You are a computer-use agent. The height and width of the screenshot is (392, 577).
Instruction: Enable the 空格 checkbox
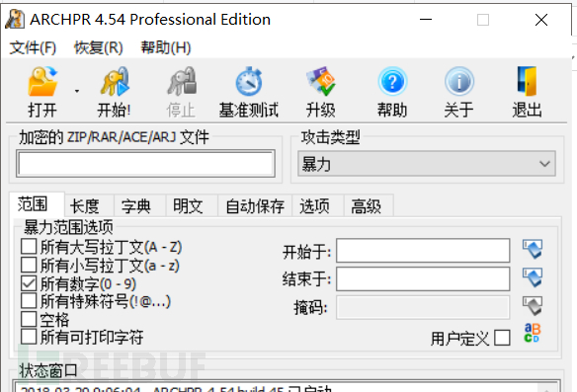point(29,319)
